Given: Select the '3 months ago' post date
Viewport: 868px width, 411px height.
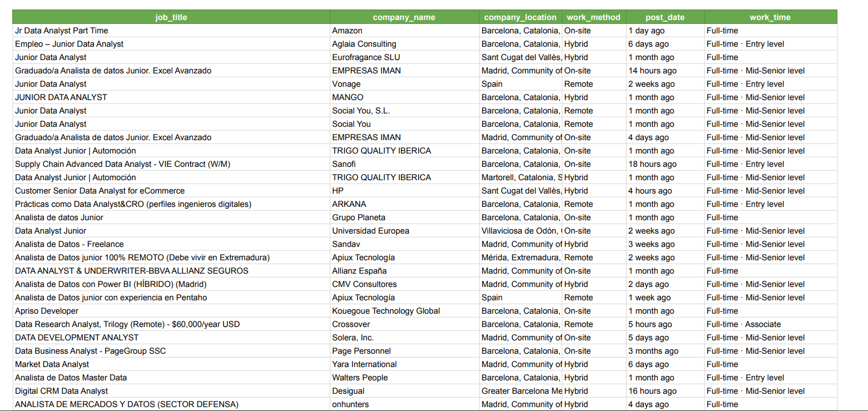Looking at the screenshot, I should (x=665, y=351).
